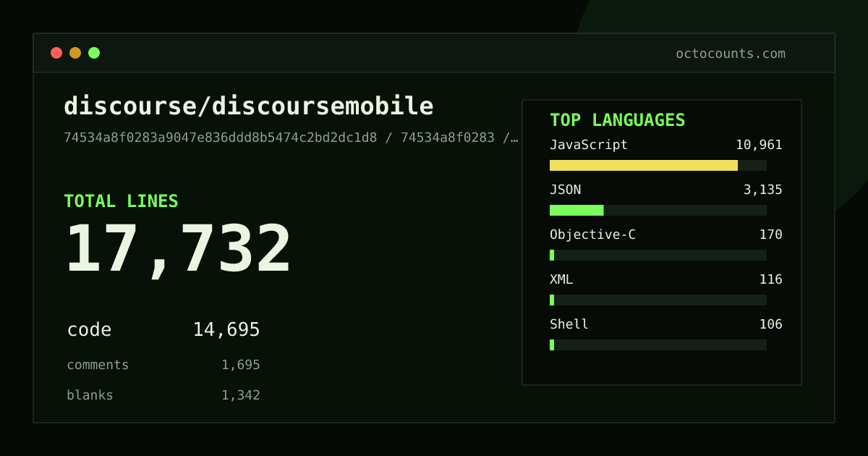
Task: Click the JavaScript language label
Action: point(589,145)
